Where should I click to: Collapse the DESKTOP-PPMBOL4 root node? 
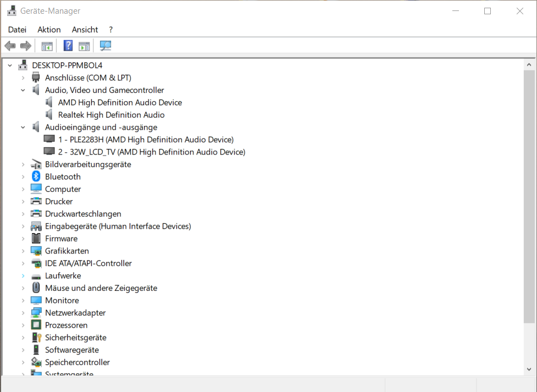pos(10,65)
